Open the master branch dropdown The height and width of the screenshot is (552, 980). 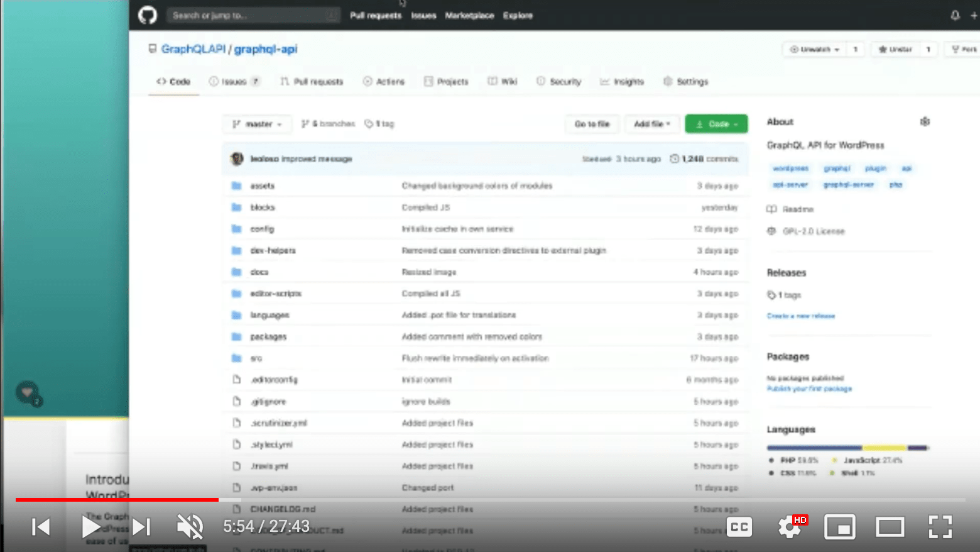257,124
